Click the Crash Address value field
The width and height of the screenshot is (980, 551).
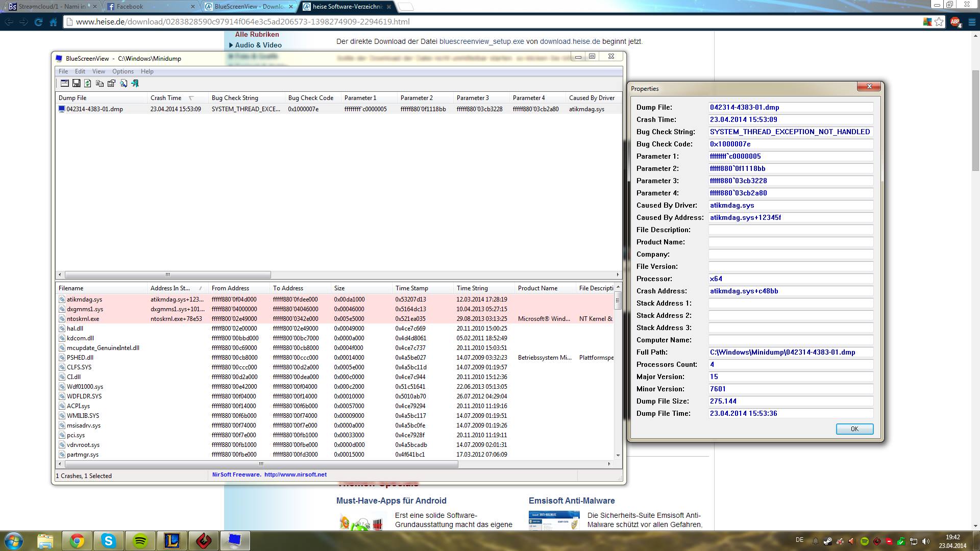coord(790,291)
